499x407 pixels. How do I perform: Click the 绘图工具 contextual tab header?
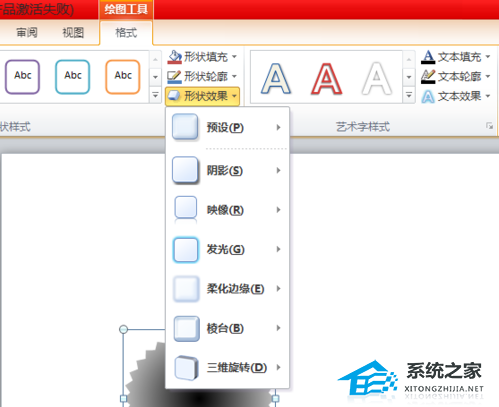(126, 9)
